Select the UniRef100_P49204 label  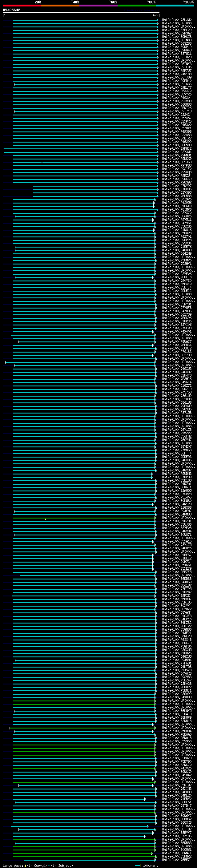click(x=177, y=98)
